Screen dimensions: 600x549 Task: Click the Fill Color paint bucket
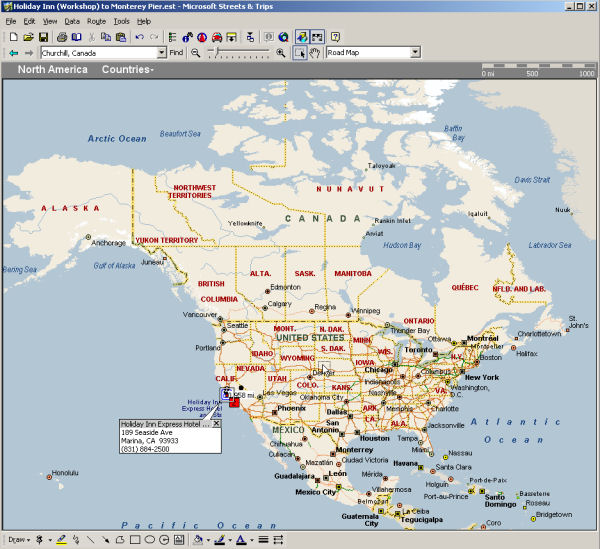click(198, 540)
